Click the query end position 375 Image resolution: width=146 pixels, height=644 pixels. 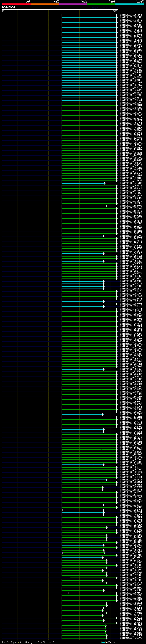pyautogui.click(x=115, y=11)
